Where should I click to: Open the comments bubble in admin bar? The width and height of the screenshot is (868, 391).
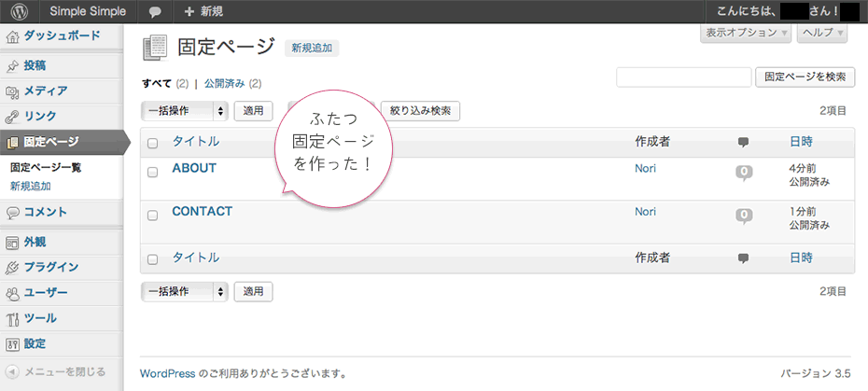[155, 12]
